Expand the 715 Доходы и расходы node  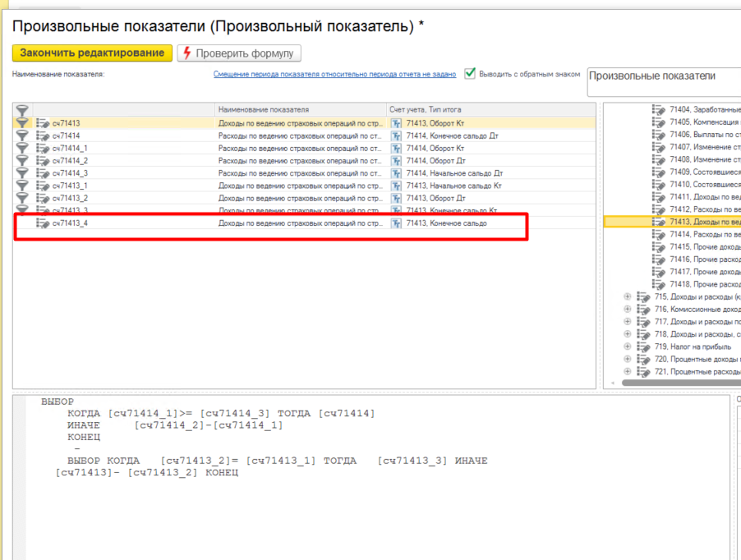(x=628, y=296)
